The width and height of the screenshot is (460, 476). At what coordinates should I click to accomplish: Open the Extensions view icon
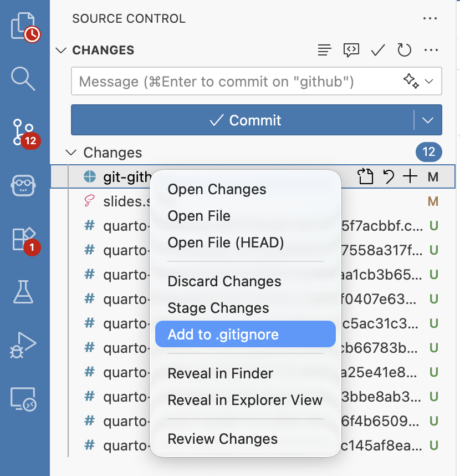[24, 239]
